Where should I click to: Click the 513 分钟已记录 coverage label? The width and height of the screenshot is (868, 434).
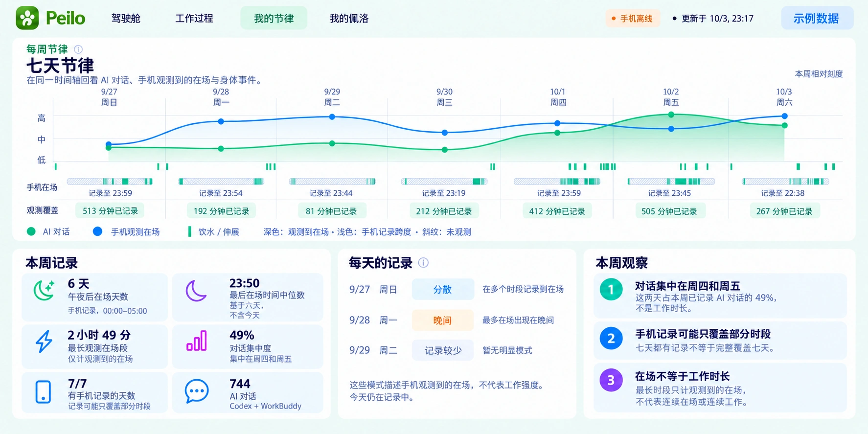tap(110, 211)
